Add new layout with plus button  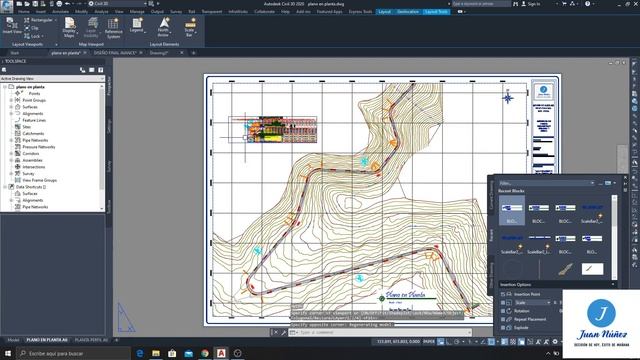point(116,340)
